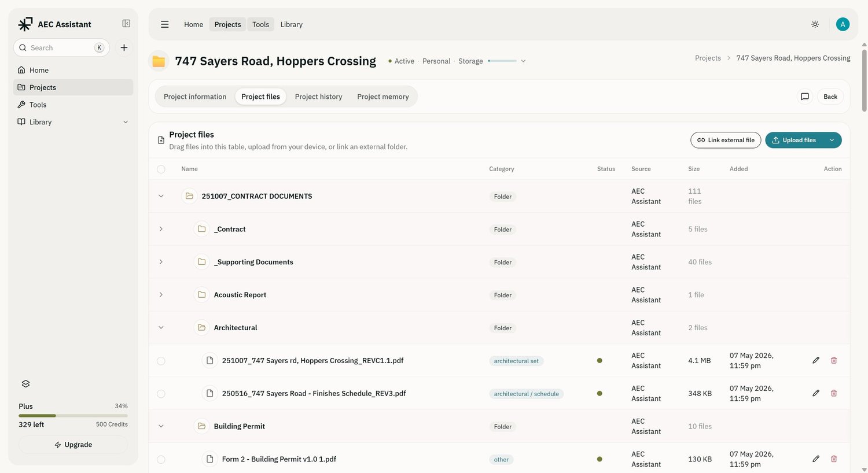Expand the Storage details chevron
Viewport: 868px width, 473px height.
point(523,61)
